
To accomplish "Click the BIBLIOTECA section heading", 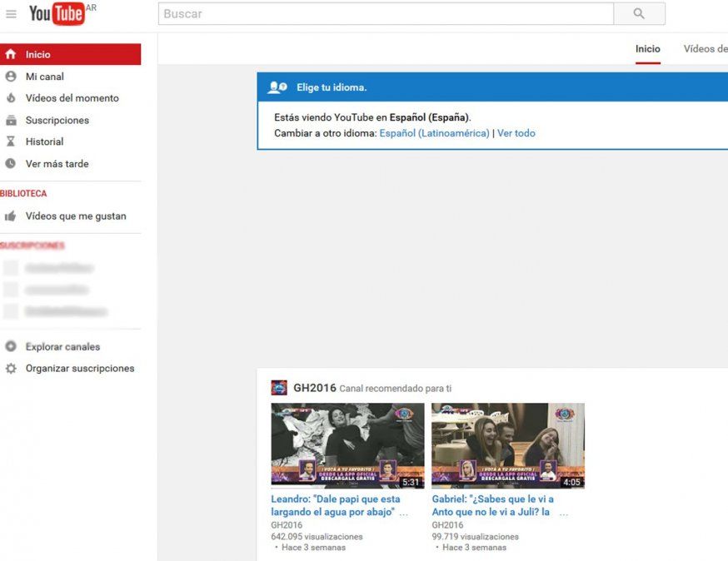I will point(24,193).
